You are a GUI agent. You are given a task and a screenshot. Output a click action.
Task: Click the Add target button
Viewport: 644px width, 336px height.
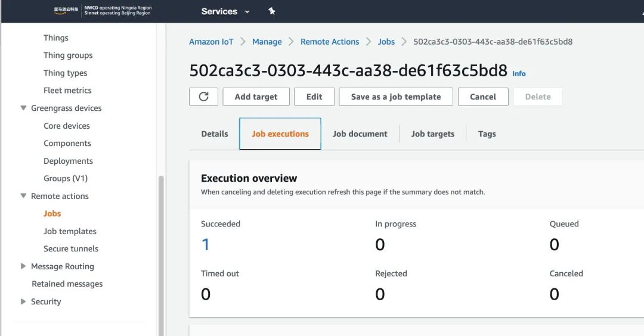point(256,97)
